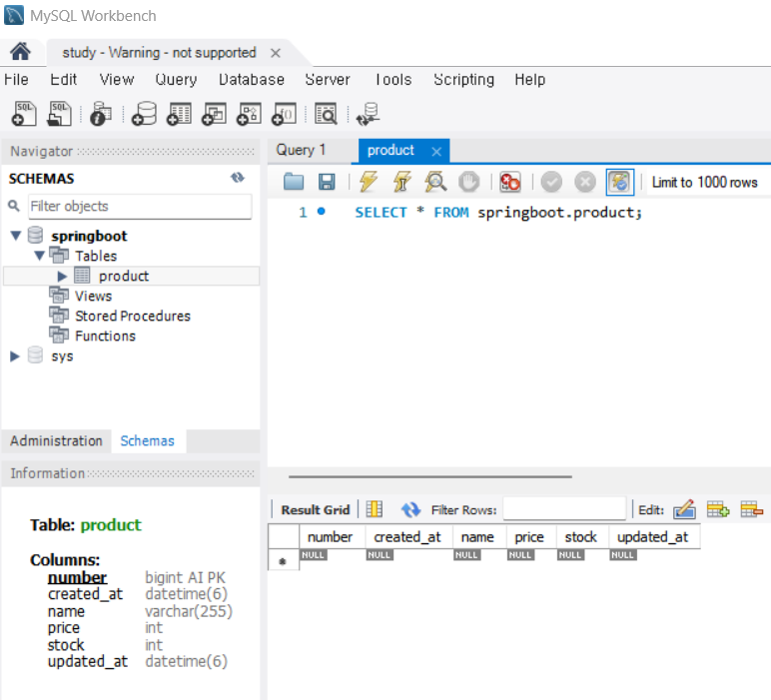The image size is (771, 700).
Task: Open the File menu
Action: (x=16, y=79)
